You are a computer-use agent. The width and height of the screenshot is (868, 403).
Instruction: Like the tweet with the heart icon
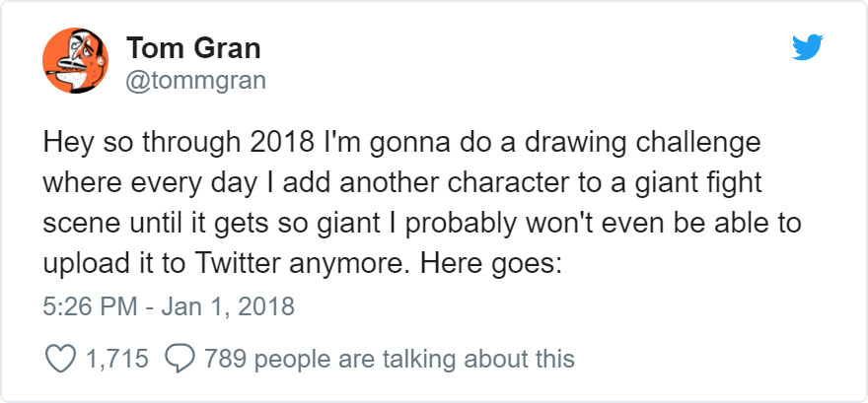60,359
